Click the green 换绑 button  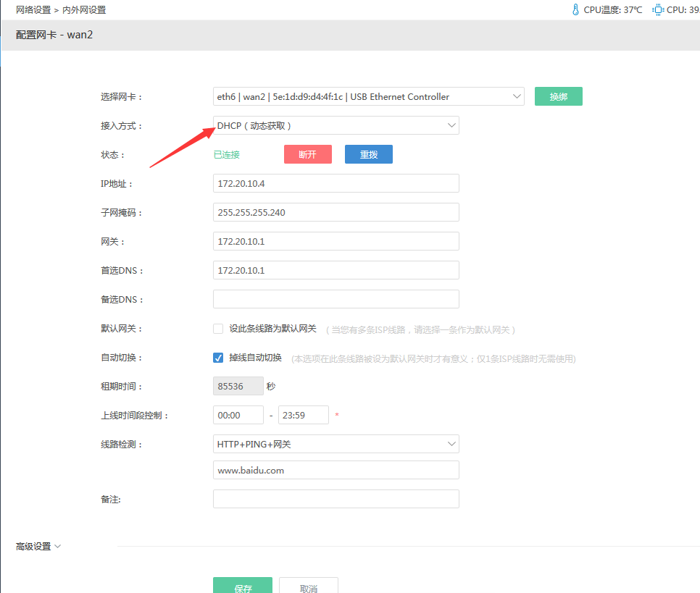pos(558,97)
